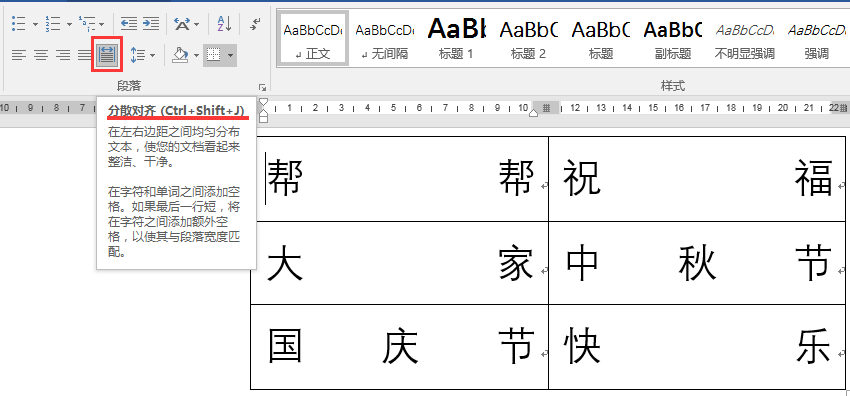
Task: Open the numbering library dropdown arrow
Action: [x=69, y=24]
